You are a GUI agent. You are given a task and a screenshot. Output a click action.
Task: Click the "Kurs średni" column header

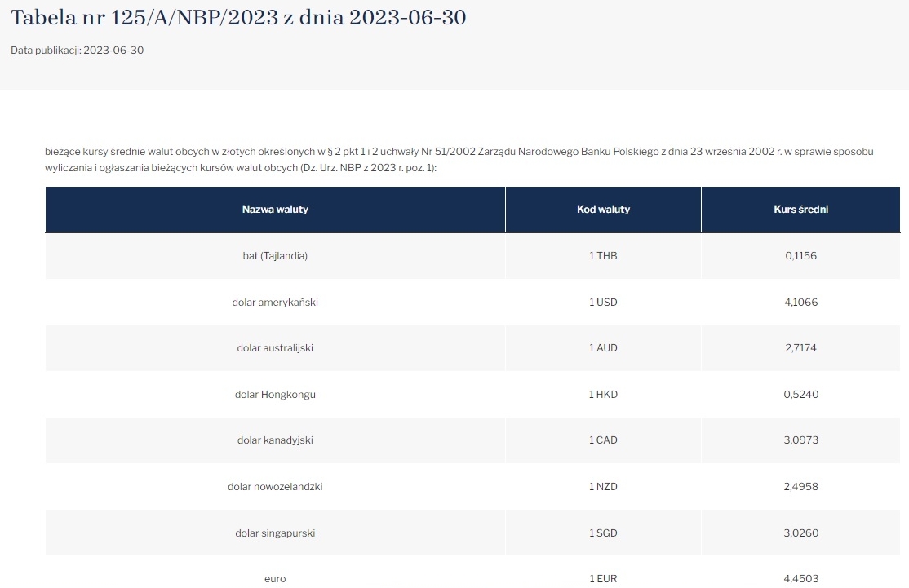click(x=801, y=210)
